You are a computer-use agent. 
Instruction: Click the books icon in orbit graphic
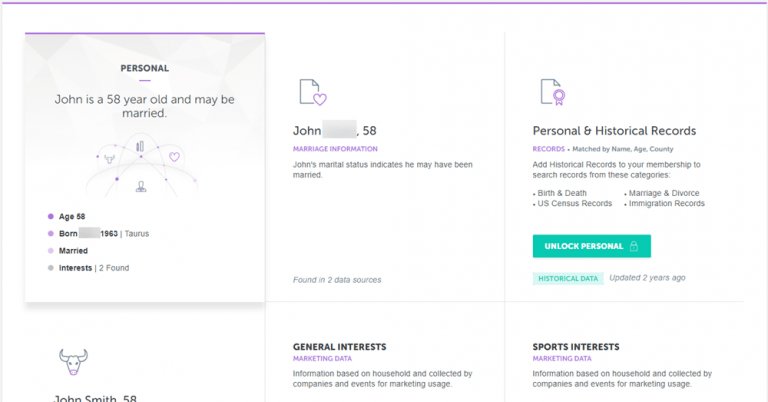pyautogui.click(x=140, y=146)
